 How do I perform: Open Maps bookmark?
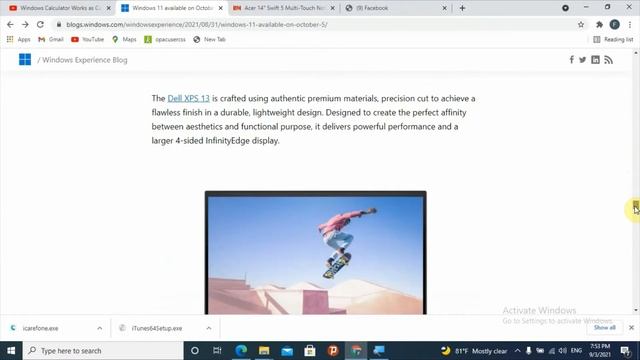(x=124, y=39)
